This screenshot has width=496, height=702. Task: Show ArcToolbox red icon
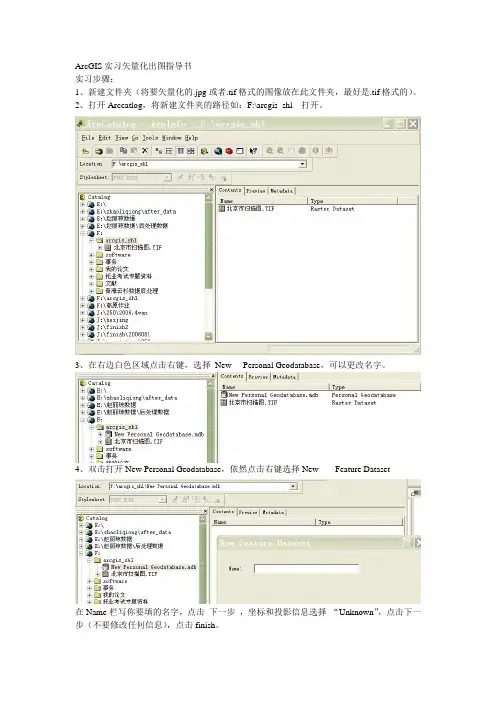(229, 151)
